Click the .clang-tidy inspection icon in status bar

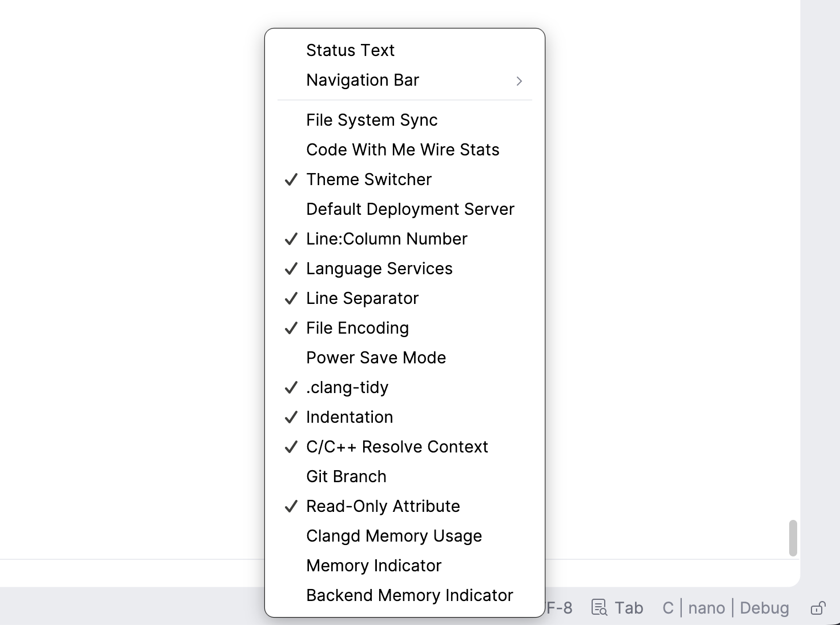click(599, 607)
